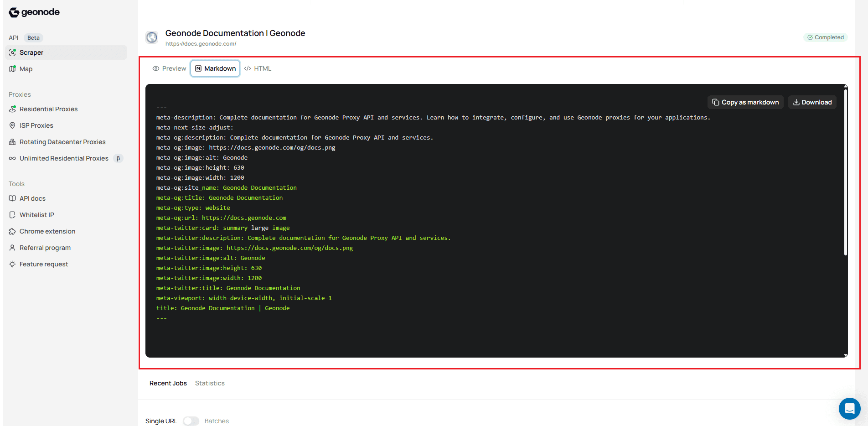Open the Recent Jobs tab
868x426 pixels.
(168, 383)
